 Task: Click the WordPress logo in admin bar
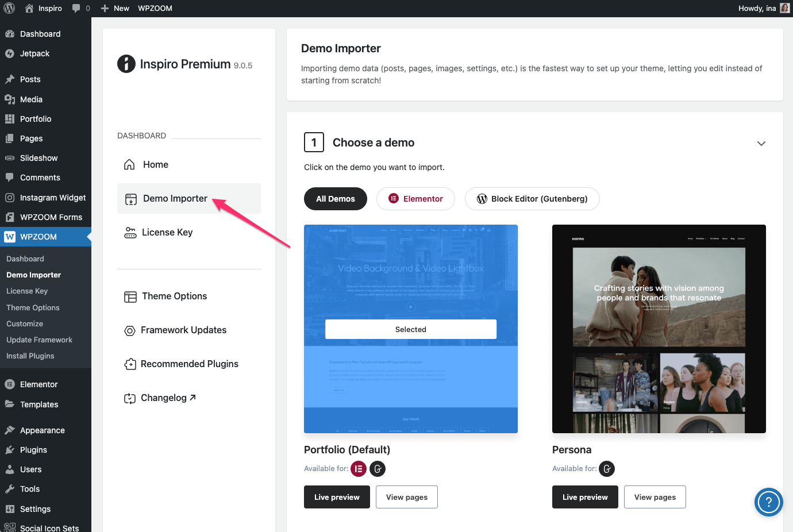click(x=9, y=8)
